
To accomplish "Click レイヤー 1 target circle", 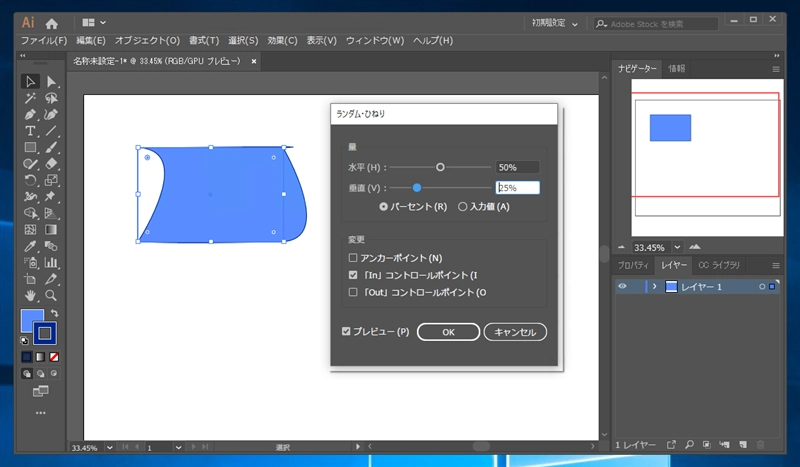I will point(762,287).
